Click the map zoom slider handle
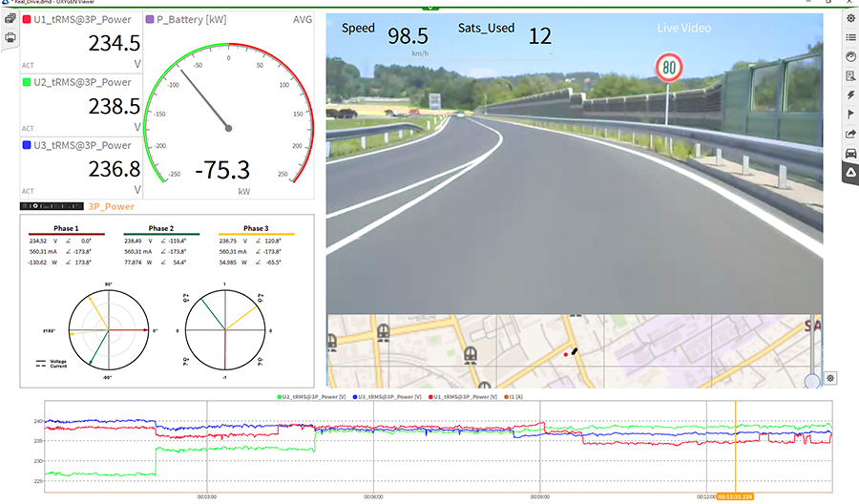Viewport: 859px width, 504px height. 812,381
